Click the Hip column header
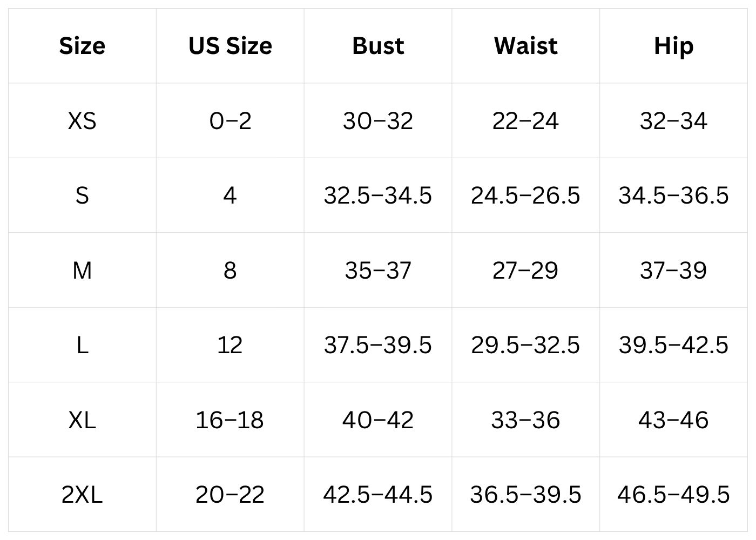The width and height of the screenshot is (756, 540). tap(673, 46)
